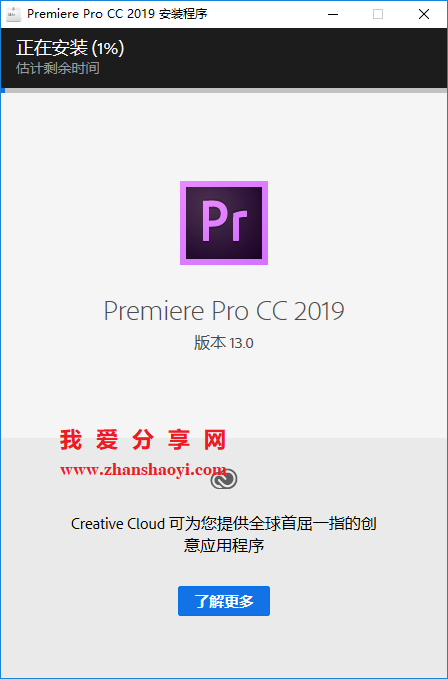This screenshot has height=679, width=448.
Task: Click the 意应用程序 second description line
Action: 224,545
